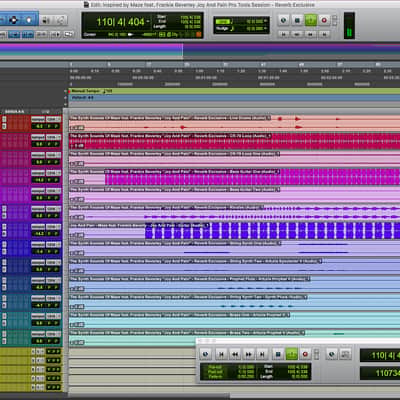The width and height of the screenshot is (400, 400).
Task: Click the Default 4/4 meter ruler label
Action: [x=83, y=98]
